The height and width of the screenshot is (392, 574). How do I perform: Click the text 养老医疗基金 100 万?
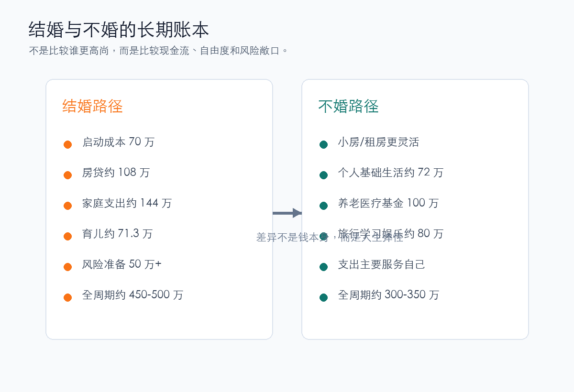coord(388,203)
